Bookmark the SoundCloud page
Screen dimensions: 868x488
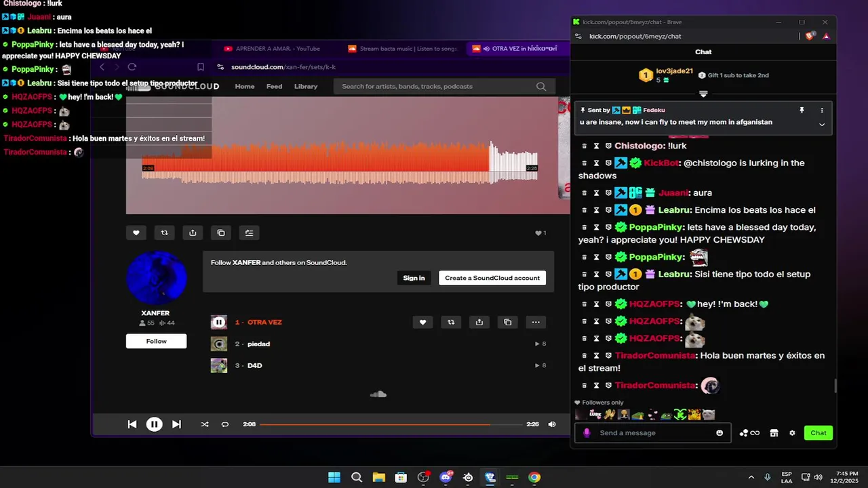201,66
